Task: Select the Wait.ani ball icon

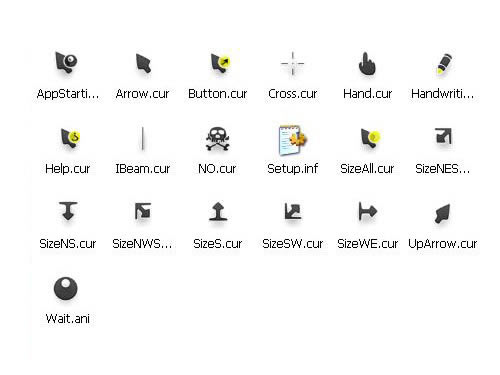Action: (x=66, y=288)
